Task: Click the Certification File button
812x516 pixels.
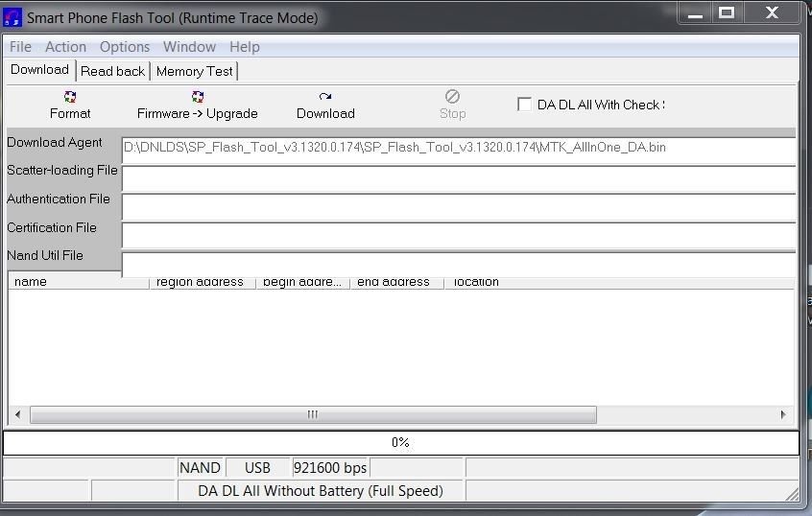Action: [x=52, y=227]
